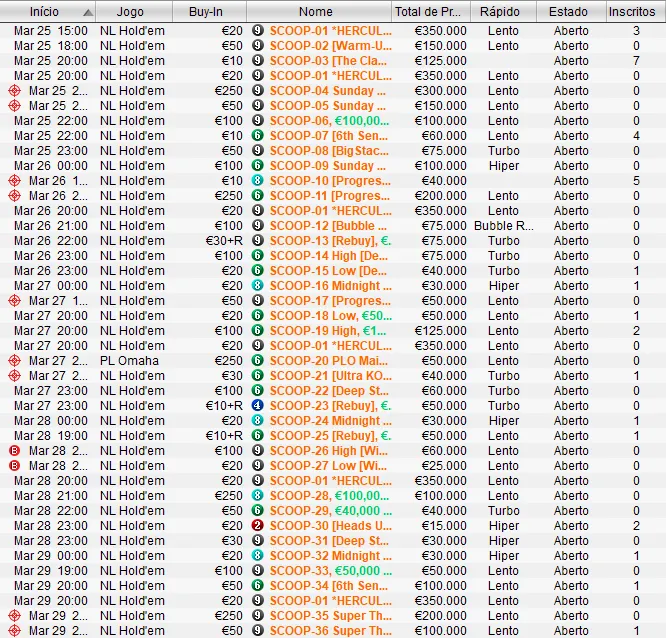Click the blue 4-max icon next to SCOOP-23
Viewport: 666px width, 638px height.
(x=257, y=406)
